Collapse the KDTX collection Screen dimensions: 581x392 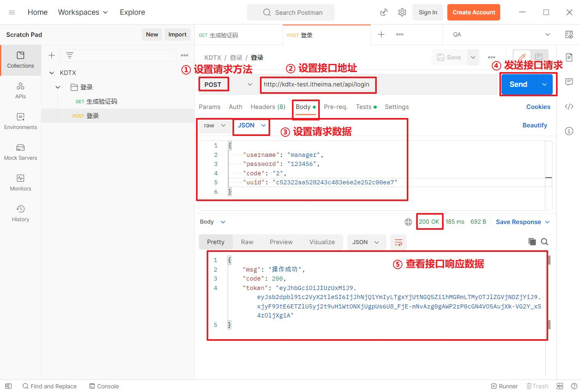[x=52, y=73]
